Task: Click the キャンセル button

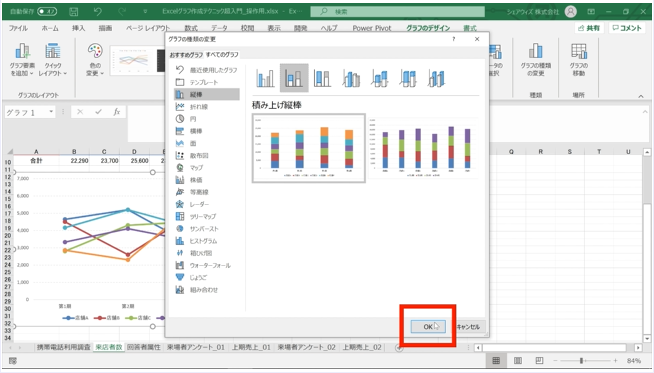Action: point(468,327)
